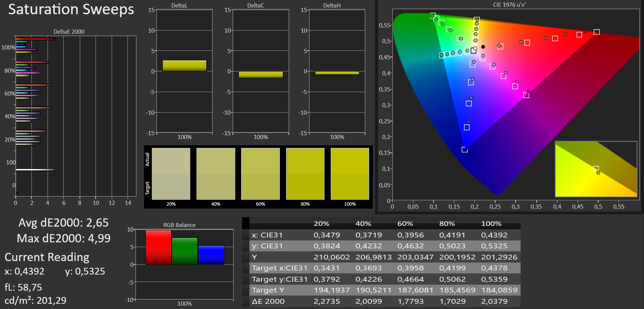Click the white grayscale bar in DeltaE chart

coord(35,170)
